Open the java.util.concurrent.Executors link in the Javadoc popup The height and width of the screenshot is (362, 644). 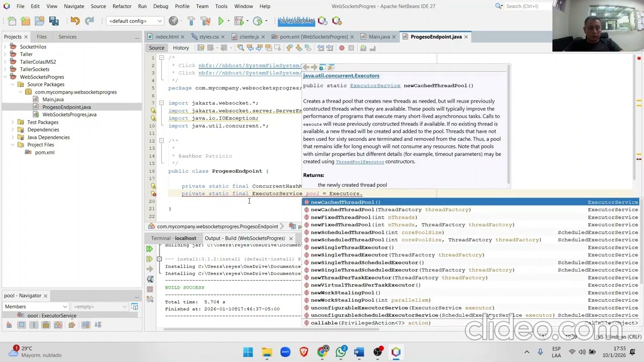(341, 76)
